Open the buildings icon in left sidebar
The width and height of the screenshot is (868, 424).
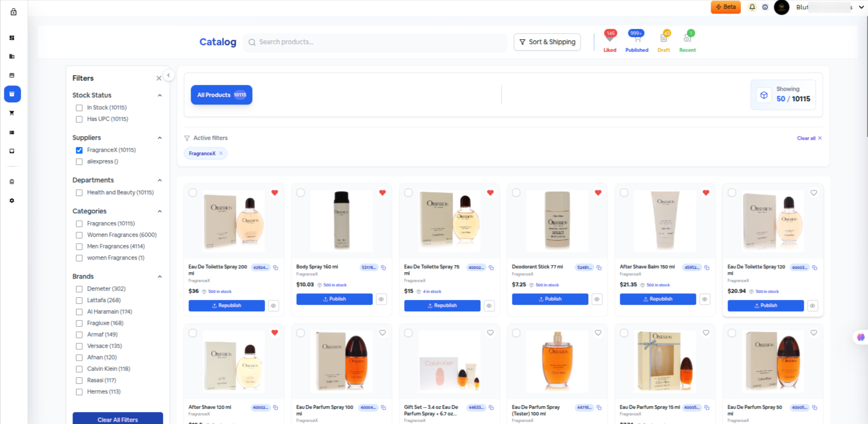pos(12,57)
